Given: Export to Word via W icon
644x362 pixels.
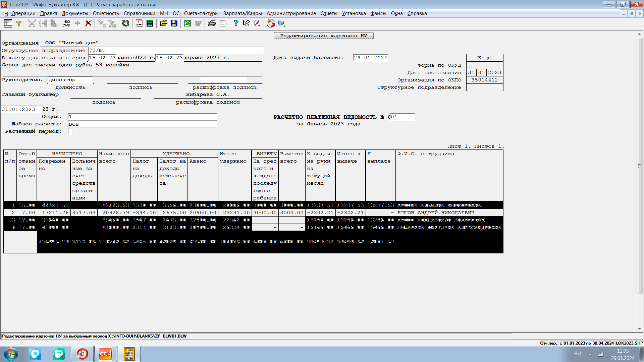Looking at the screenshot, I should pos(198,23).
